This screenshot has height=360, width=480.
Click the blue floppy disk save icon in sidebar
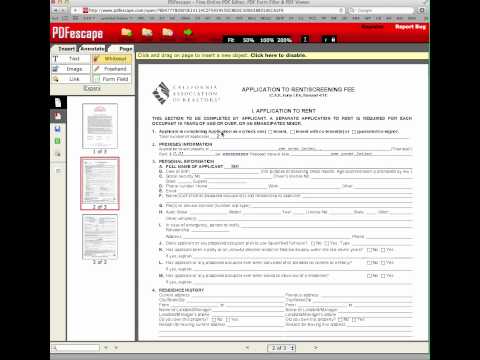[58, 129]
